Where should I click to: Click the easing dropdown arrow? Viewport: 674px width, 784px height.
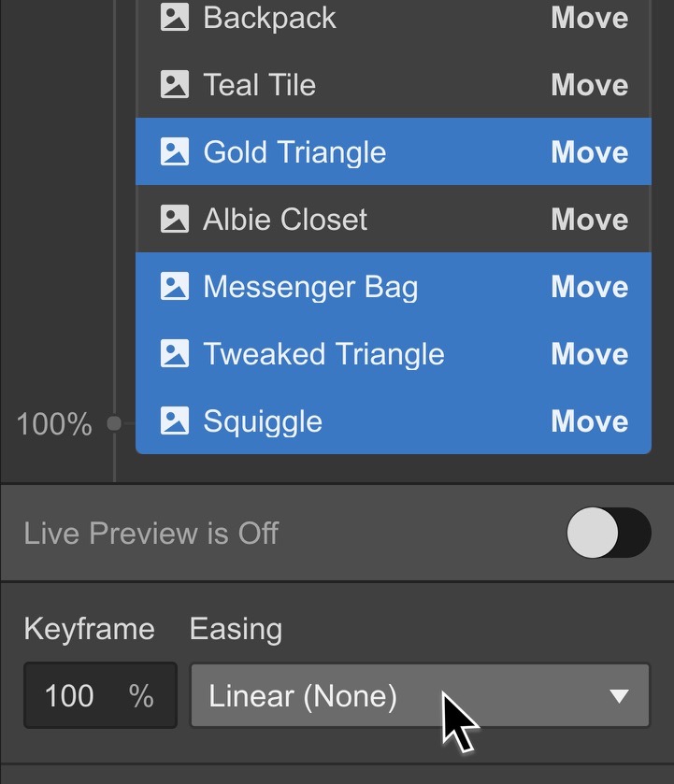620,696
